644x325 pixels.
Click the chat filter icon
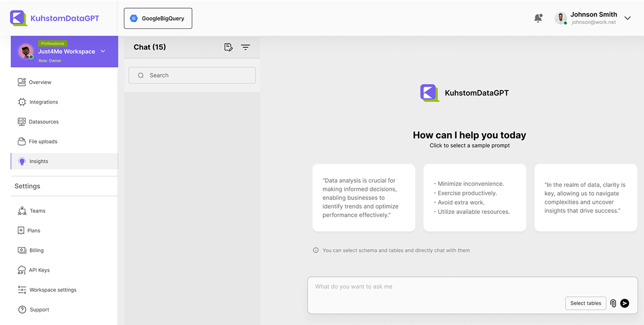245,47
